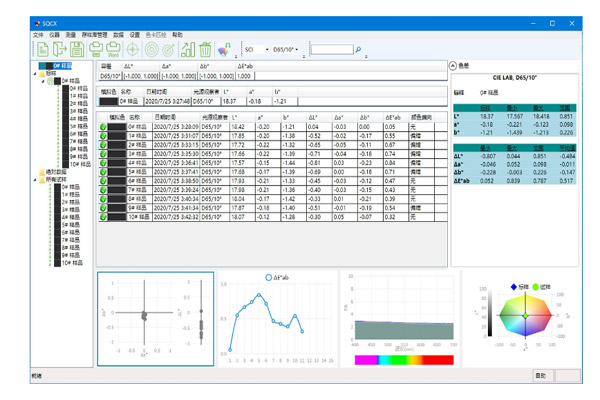The height and width of the screenshot is (400, 600).
Task: Collapse the 色差 panel header
Action: [454, 64]
